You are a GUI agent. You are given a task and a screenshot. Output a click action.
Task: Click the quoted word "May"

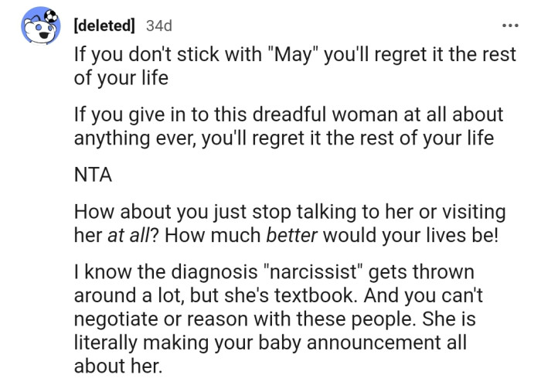287,56
